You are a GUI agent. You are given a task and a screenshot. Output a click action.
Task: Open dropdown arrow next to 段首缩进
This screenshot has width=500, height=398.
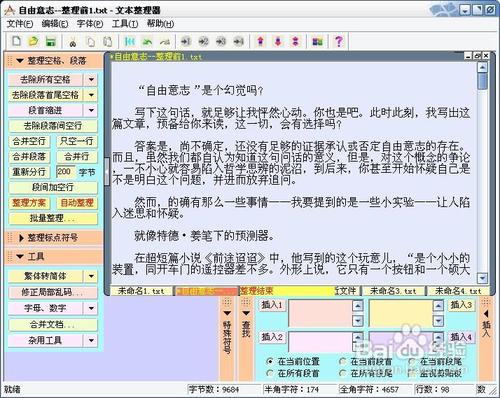[91, 110]
